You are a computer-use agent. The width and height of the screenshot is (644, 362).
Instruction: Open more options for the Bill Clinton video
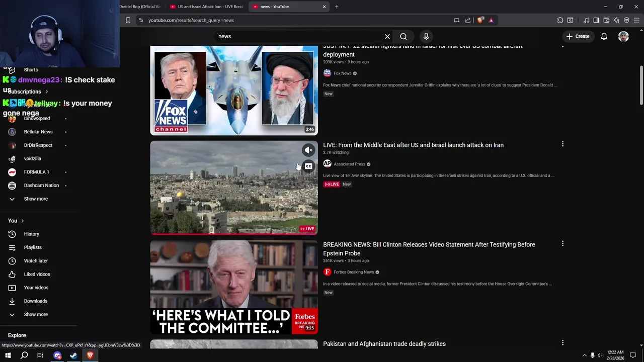[562, 244]
